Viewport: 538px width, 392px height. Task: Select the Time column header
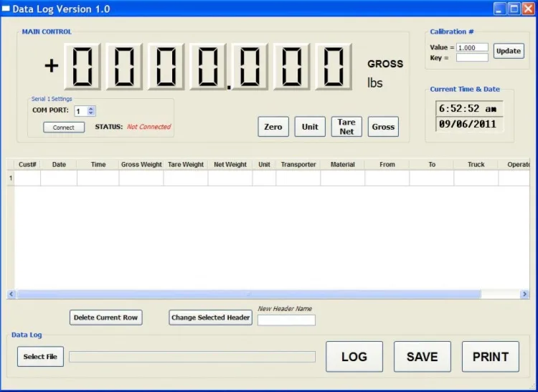[x=98, y=165]
